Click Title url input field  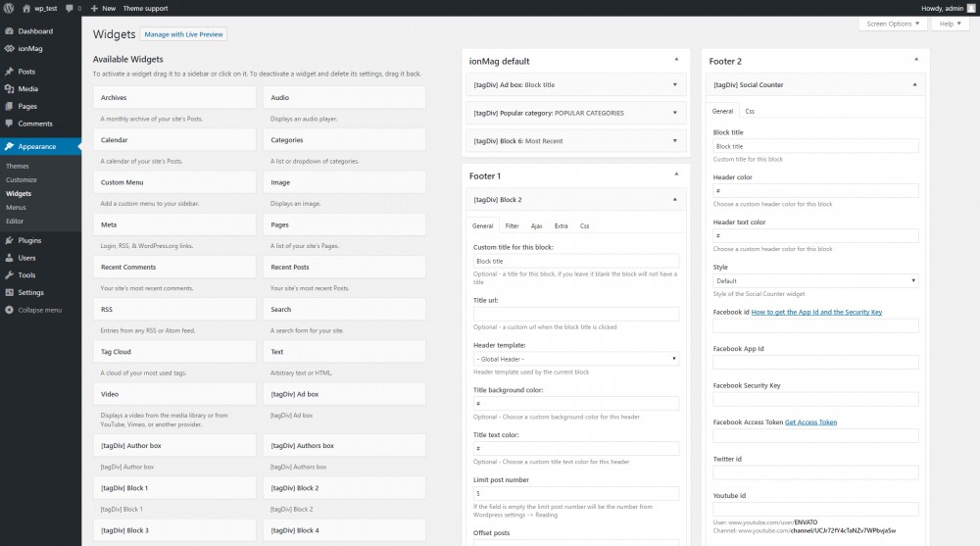point(576,314)
